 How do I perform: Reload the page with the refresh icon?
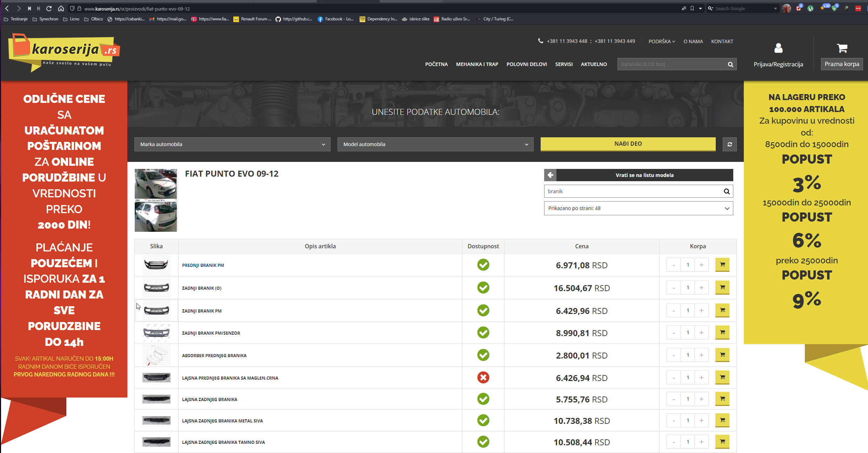click(x=49, y=8)
